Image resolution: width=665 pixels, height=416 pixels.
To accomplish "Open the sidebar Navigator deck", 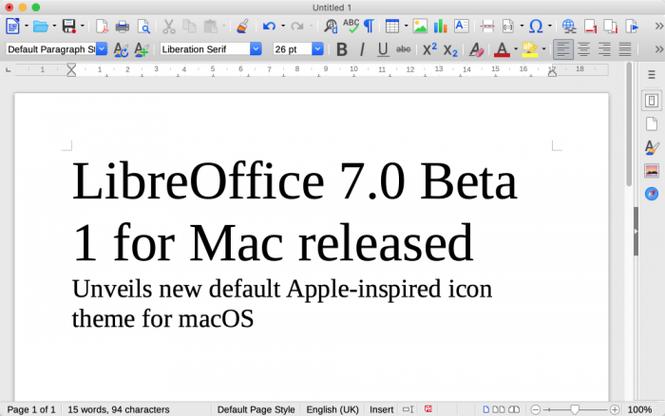I will [652, 194].
